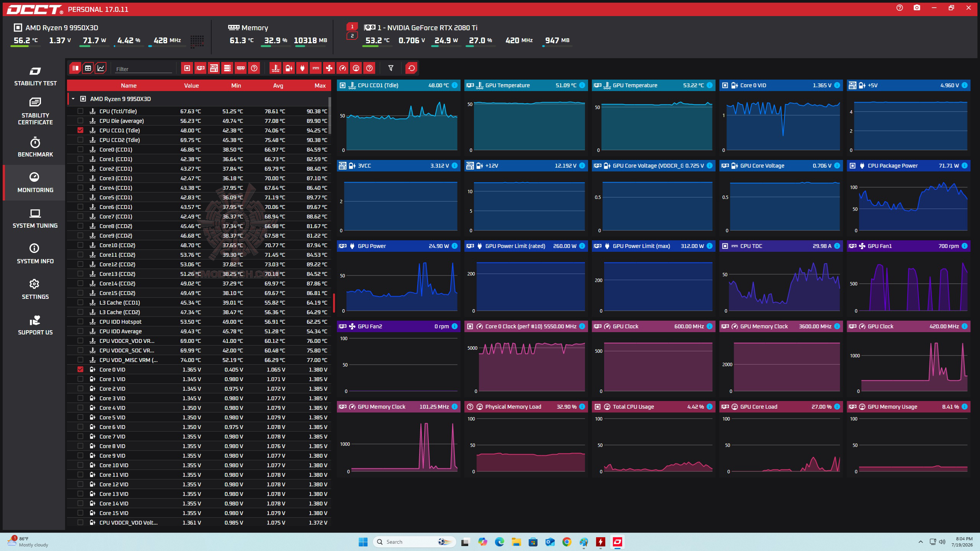The height and width of the screenshot is (551, 980).
Task: Open info for the CPU TDC graph
Action: 837,246
